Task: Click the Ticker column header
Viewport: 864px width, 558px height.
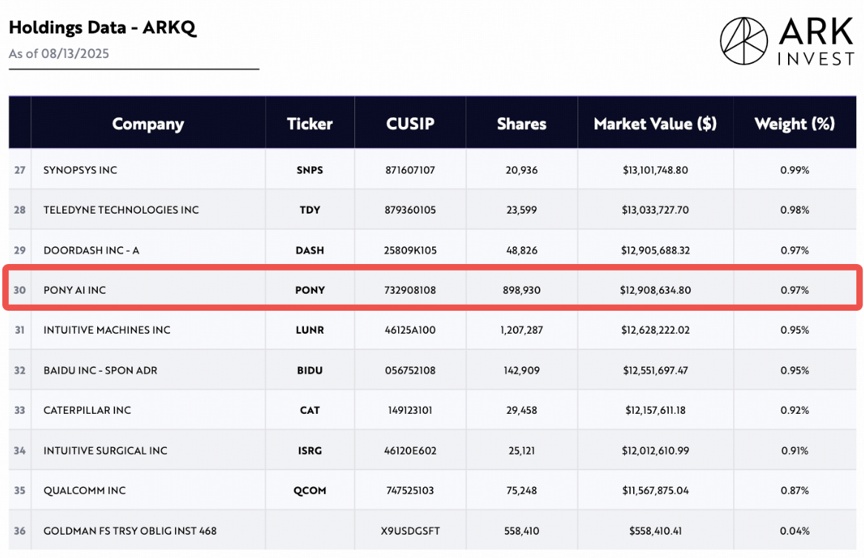Action: pyautogui.click(x=310, y=124)
